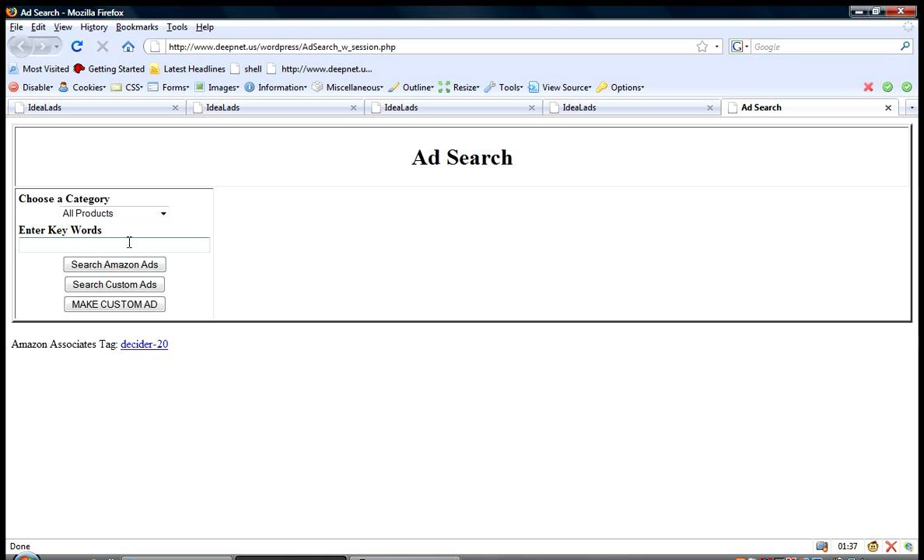Click the URL address bar
Screen dimensions: 924x560
(430, 47)
